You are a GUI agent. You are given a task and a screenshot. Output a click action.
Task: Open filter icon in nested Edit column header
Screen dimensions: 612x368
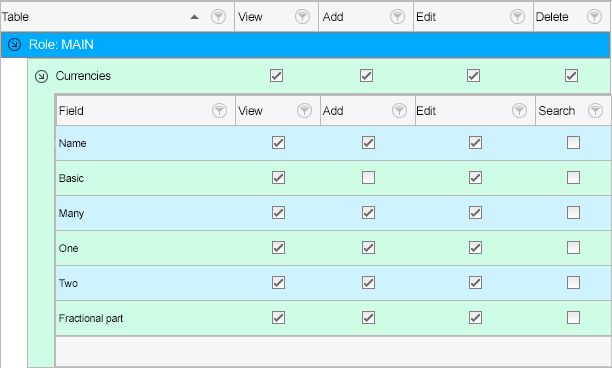[x=519, y=111]
